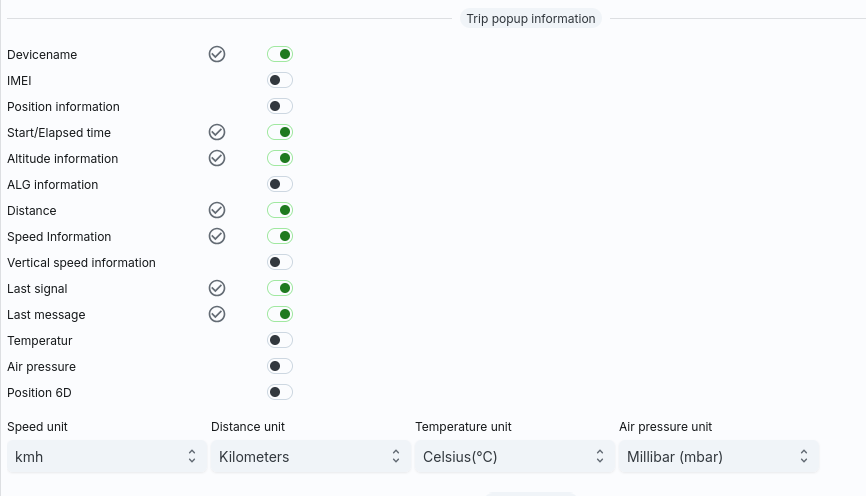Open the Air pressure unit Millibar dropdown
This screenshot has width=866, height=496.
[x=719, y=457]
